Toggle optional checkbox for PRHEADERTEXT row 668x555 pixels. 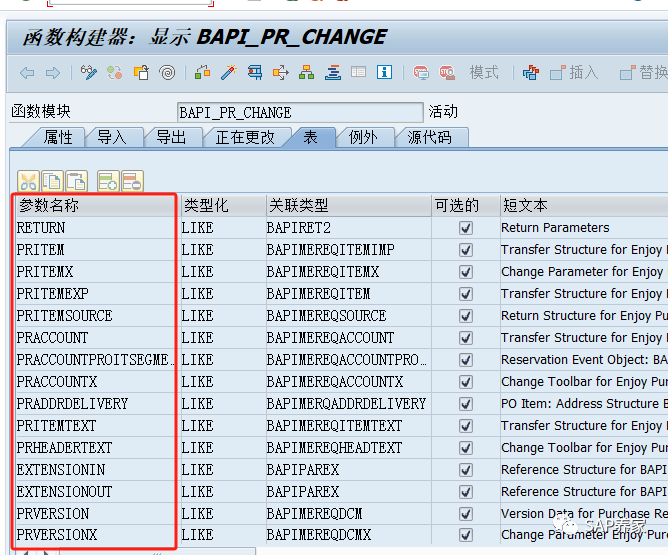pyautogui.click(x=466, y=448)
